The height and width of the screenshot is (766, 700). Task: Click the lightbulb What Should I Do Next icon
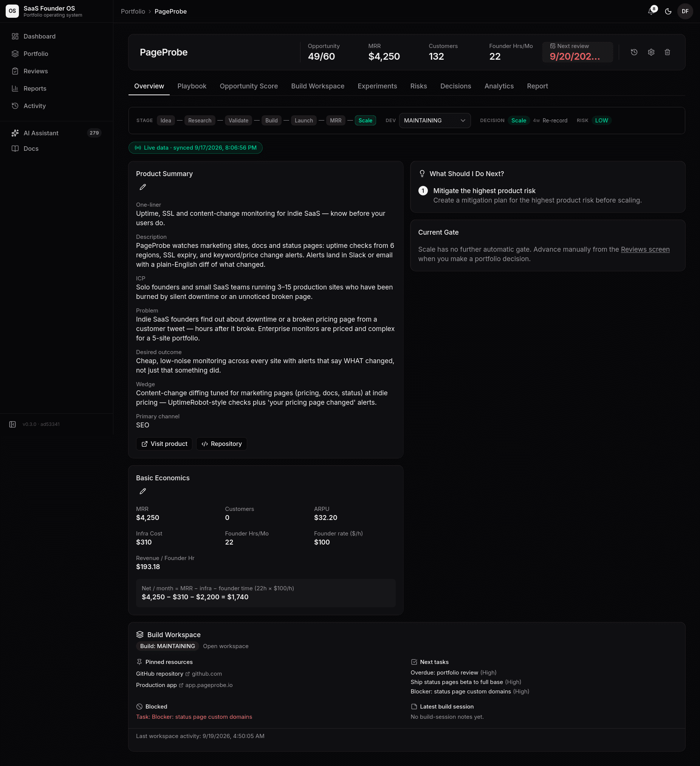422,173
